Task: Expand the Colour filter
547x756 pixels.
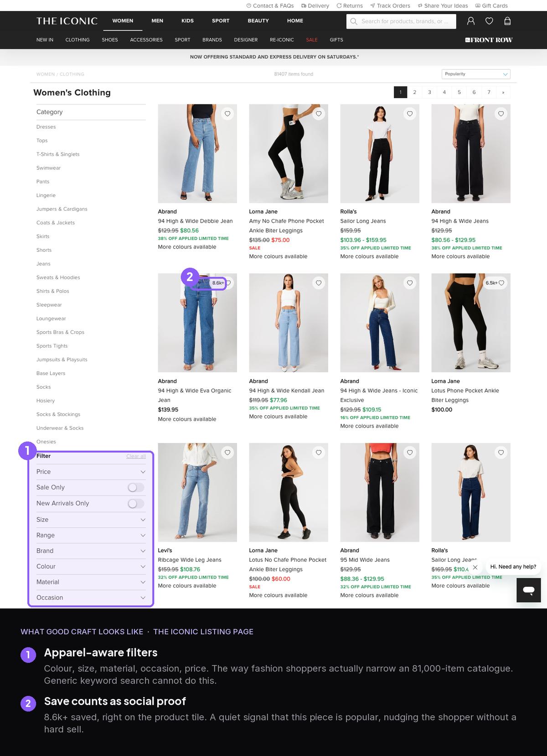Action: click(x=91, y=566)
